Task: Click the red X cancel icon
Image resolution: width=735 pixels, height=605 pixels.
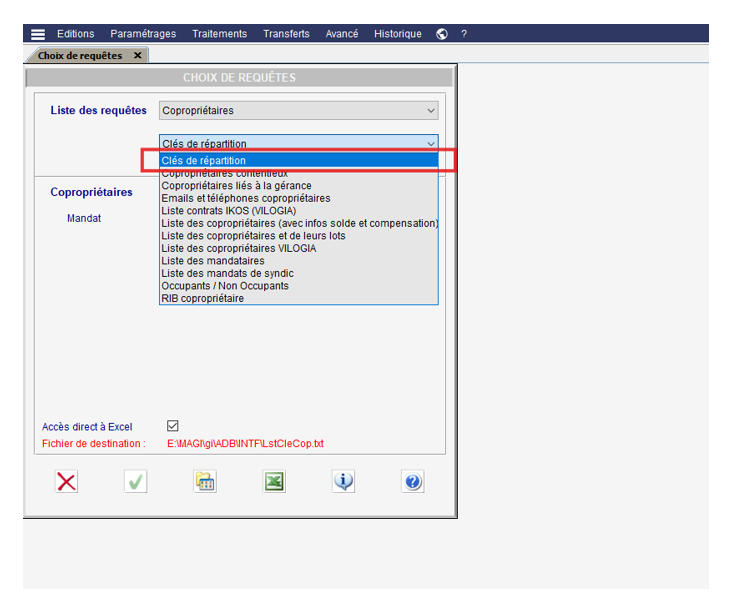Action: (x=67, y=482)
